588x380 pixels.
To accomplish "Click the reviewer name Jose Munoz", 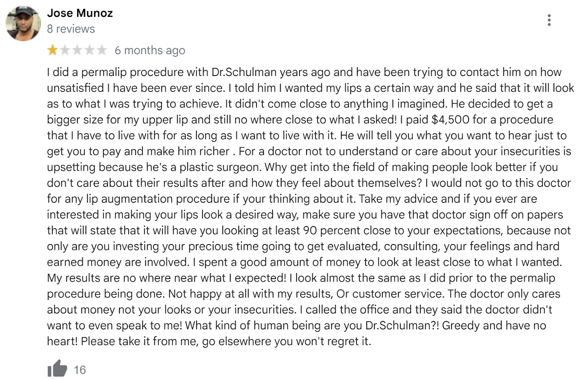I will (x=80, y=13).
